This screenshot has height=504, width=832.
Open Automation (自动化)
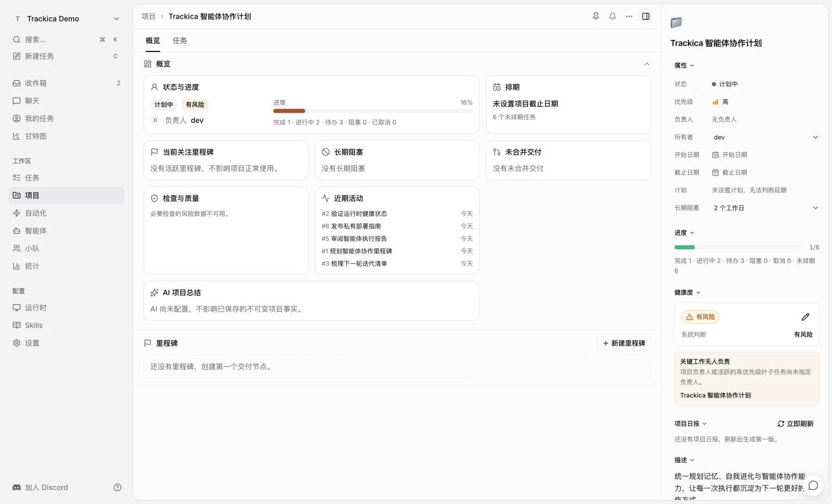click(x=66, y=213)
